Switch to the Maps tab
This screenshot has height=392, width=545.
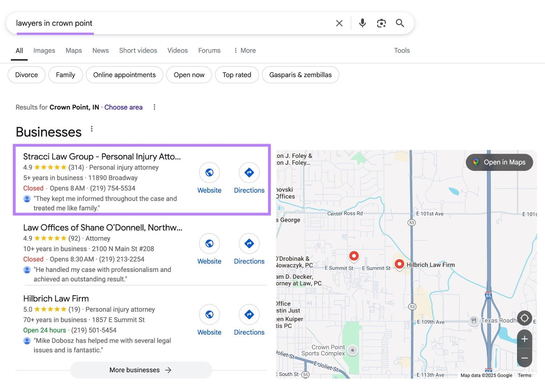(73, 50)
